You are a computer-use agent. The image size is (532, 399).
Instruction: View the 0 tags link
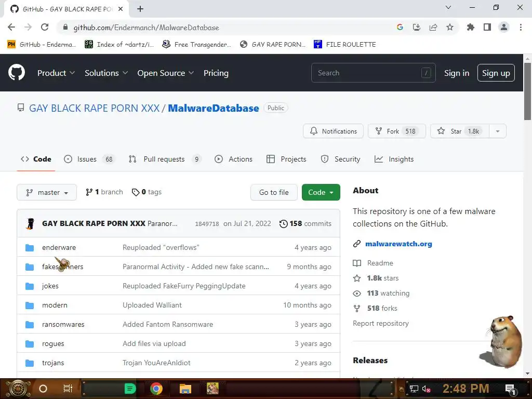[147, 192]
